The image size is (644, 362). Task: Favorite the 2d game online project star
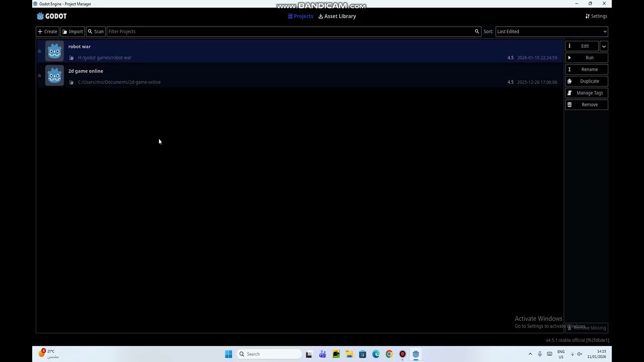[x=40, y=76]
